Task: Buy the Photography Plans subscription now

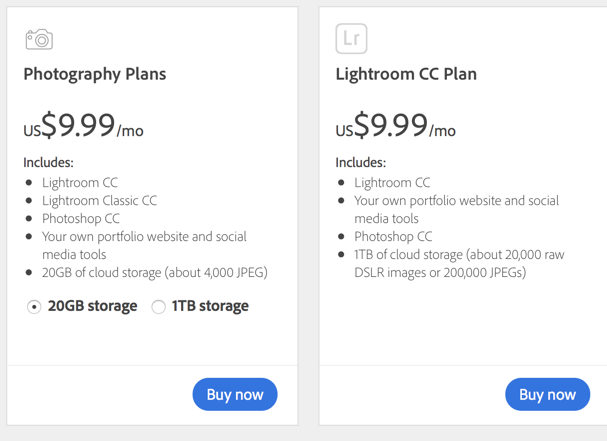Action: [x=235, y=394]
